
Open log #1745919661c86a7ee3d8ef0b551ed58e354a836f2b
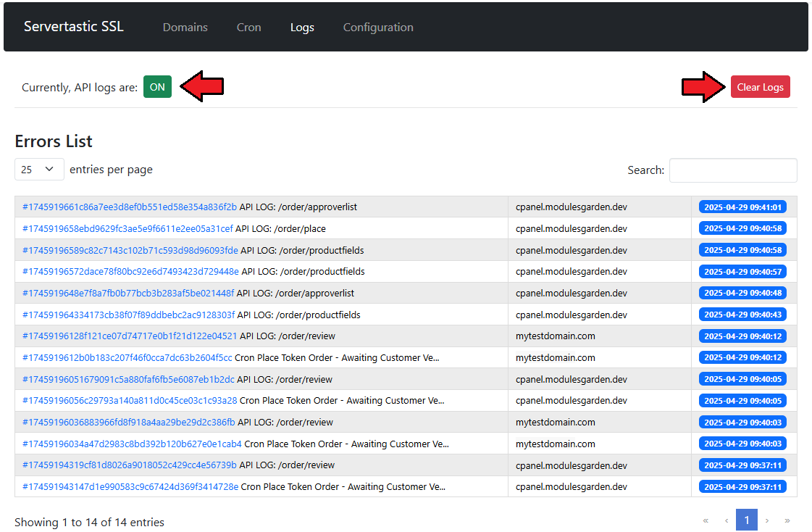click(130, 207)
